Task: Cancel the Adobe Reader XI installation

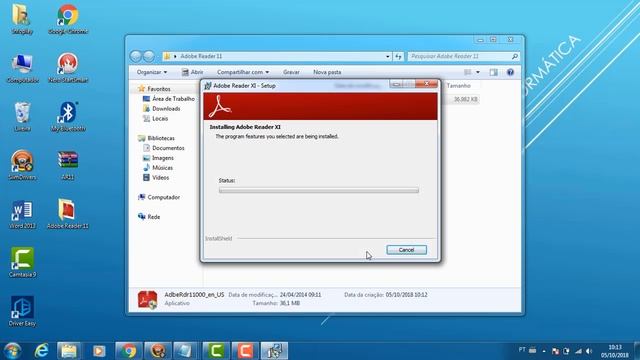Action: (x=407, y=250)
